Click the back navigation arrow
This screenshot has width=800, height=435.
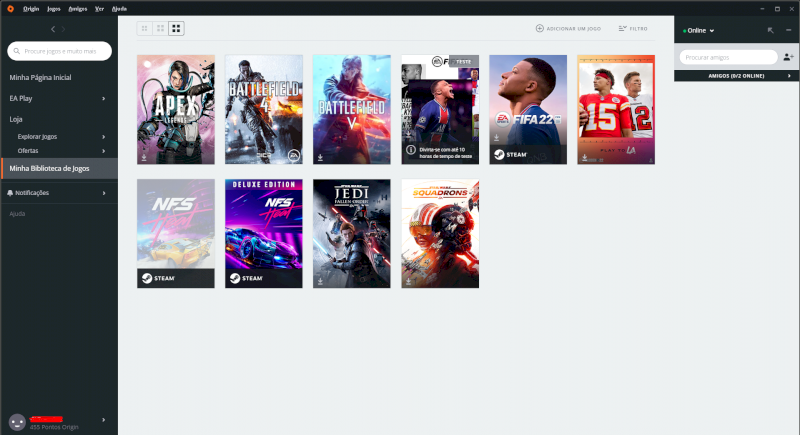[52, 29]
